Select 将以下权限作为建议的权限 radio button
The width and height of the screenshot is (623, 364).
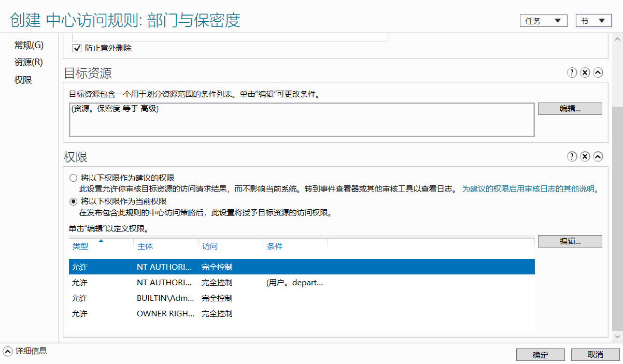pos(73,178)
